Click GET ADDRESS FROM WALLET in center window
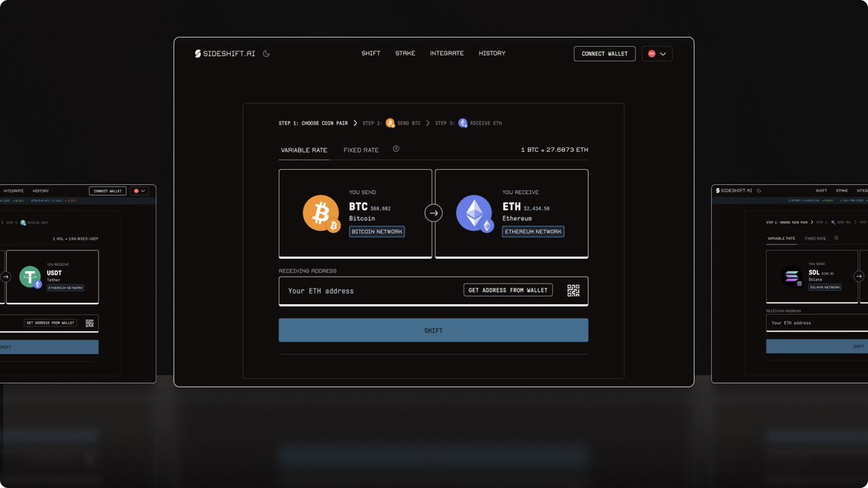The image size is (868, 488). click(508, 290)
